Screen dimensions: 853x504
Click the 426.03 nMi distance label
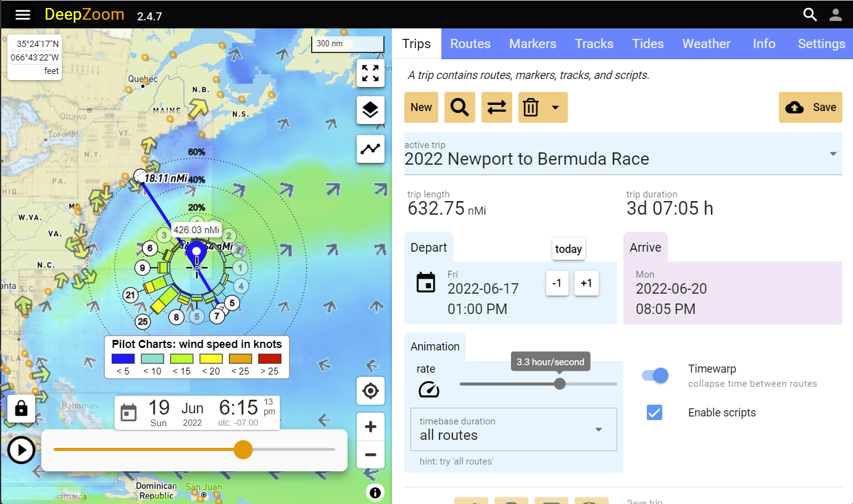[197, 230]
